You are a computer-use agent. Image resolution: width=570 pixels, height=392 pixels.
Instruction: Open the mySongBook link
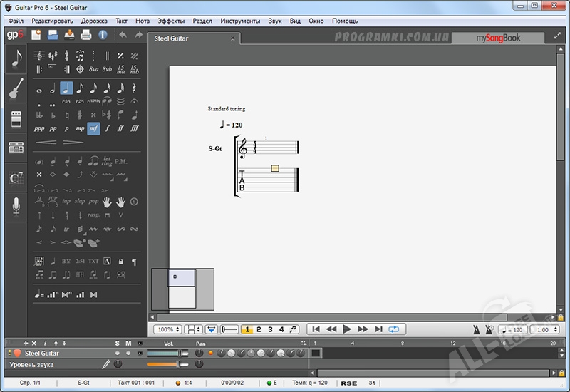[x=498, y=38]
